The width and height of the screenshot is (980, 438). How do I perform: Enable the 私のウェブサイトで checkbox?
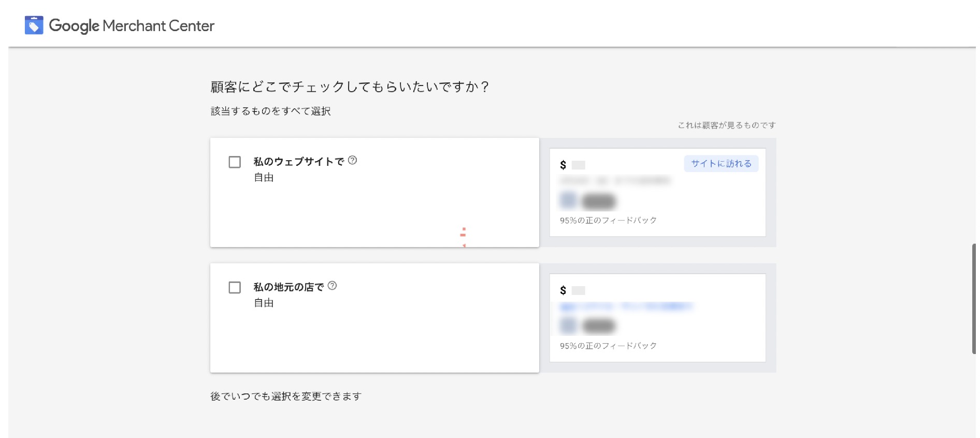coord(235,162)
